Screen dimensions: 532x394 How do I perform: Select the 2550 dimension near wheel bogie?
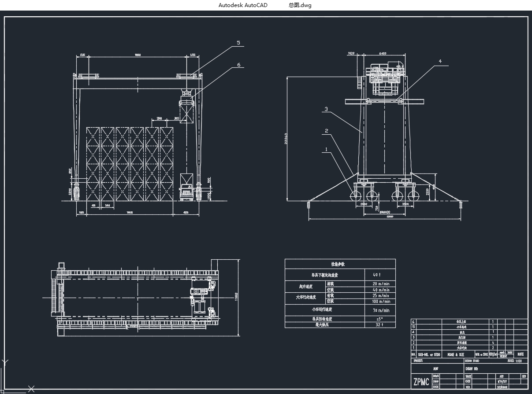coord(428,192)
